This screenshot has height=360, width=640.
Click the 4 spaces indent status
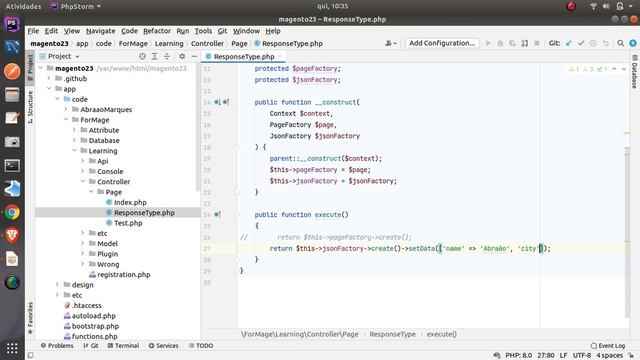(x=609, y=356)
